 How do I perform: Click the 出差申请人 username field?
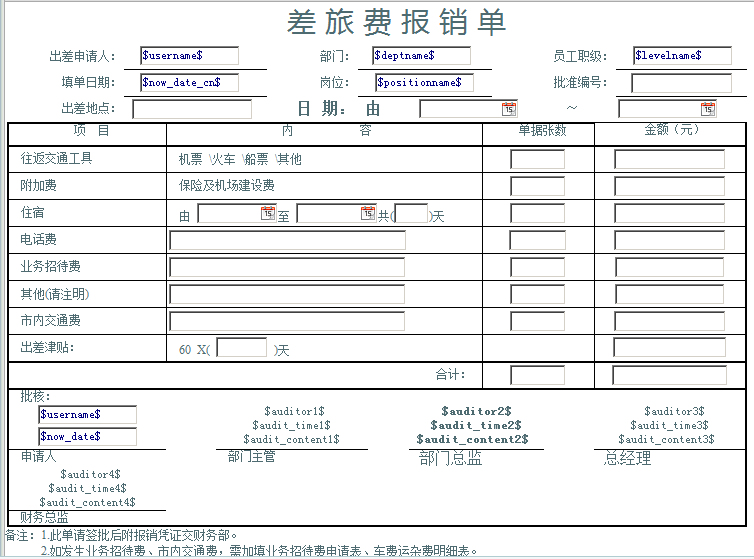189,56
